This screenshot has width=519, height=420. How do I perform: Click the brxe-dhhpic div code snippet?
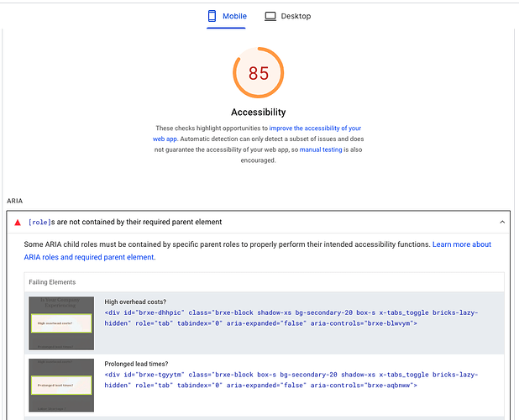coord(291,318)
